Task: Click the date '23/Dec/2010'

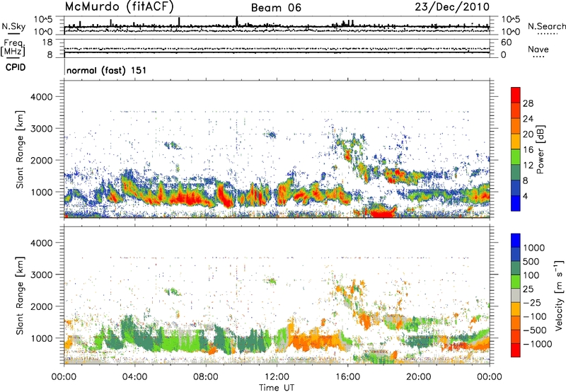Action: click(452, 7)
